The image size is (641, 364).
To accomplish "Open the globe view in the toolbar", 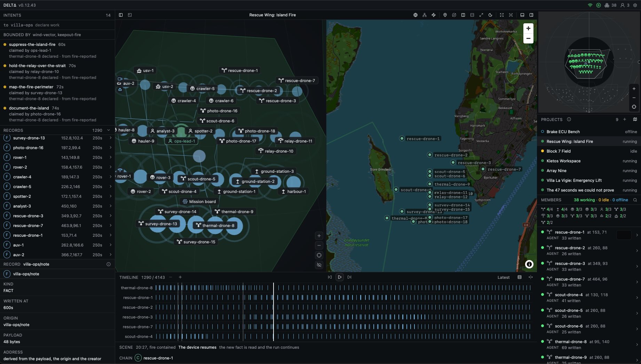I will 416,15.
